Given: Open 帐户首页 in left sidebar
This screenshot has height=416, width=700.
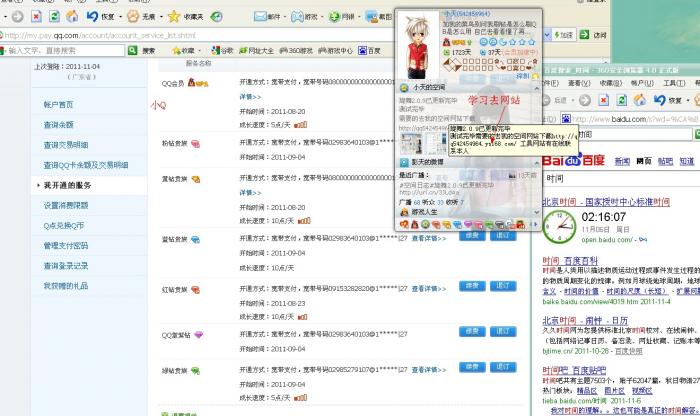Looking at the screenshot, I should coord(58,104).
